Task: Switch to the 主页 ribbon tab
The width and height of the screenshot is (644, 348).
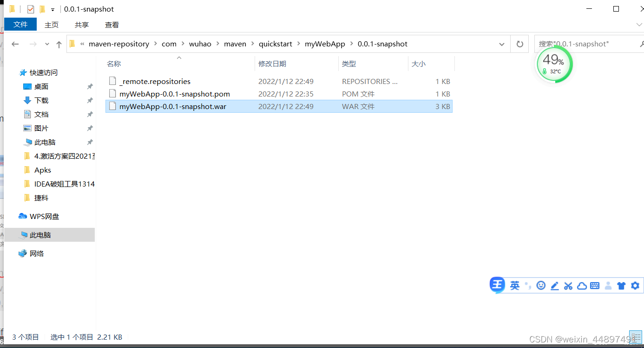Action: click(52, 25)
